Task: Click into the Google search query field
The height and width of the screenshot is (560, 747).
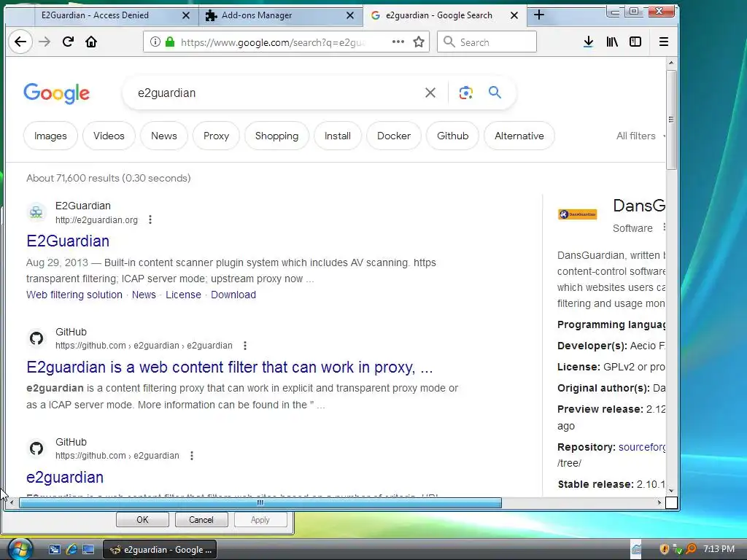Action: click(276, 93)
